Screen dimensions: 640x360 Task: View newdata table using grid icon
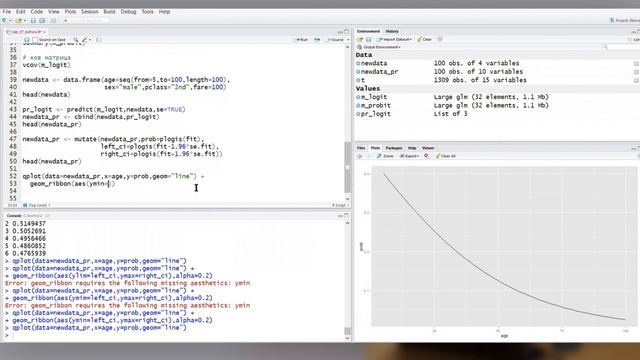636,64
